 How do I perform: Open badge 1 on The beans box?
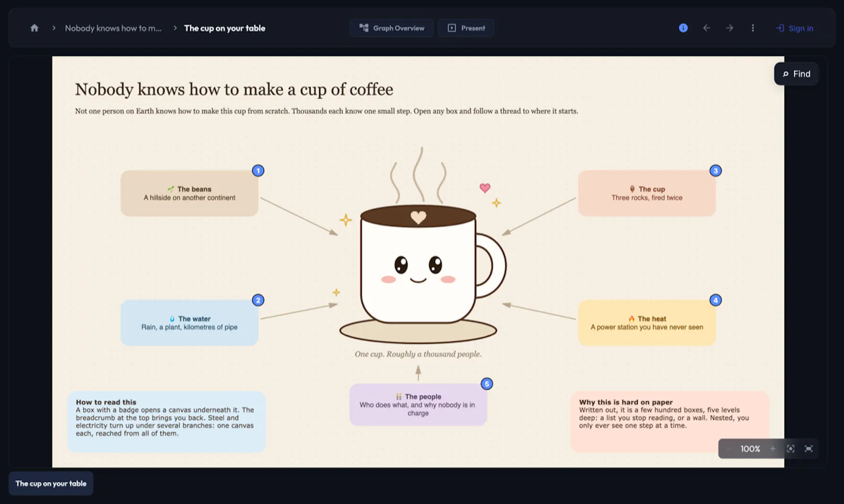258,171
